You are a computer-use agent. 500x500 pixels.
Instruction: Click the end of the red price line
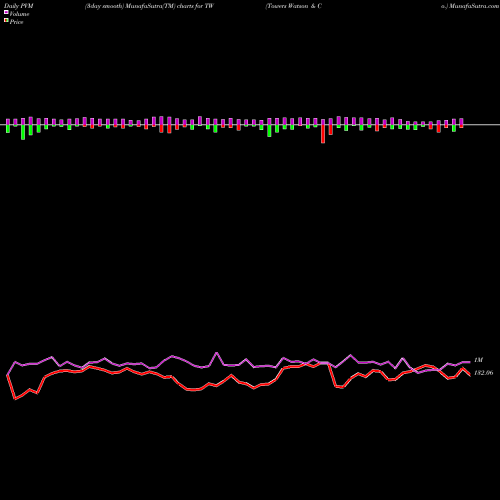(470, 375)
